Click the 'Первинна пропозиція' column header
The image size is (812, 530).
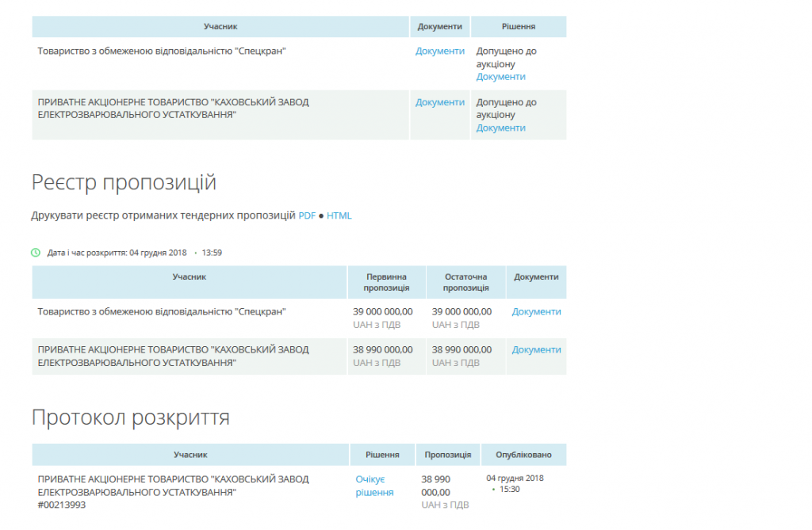[x=387, y=282]
